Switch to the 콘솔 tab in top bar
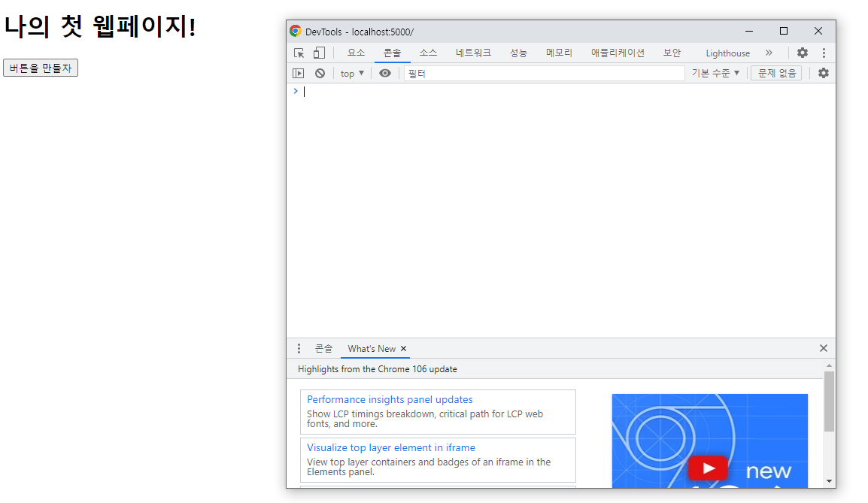This screenshot has height=503, width=868. coord(392,53)
